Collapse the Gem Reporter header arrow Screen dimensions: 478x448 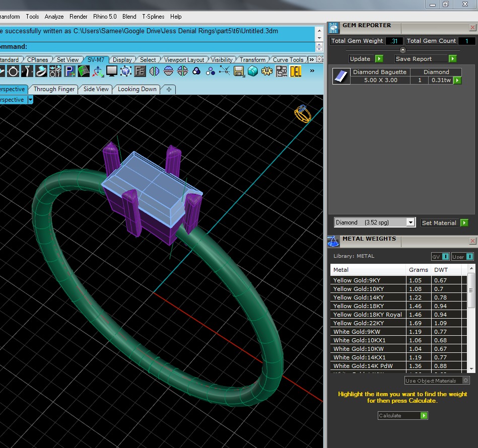[403, 50]
